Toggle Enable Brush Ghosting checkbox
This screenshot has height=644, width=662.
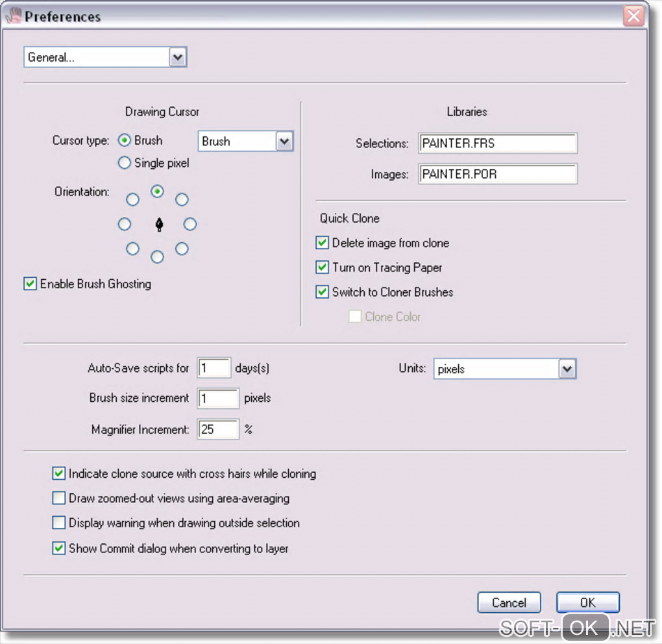(x=30, y=284)
